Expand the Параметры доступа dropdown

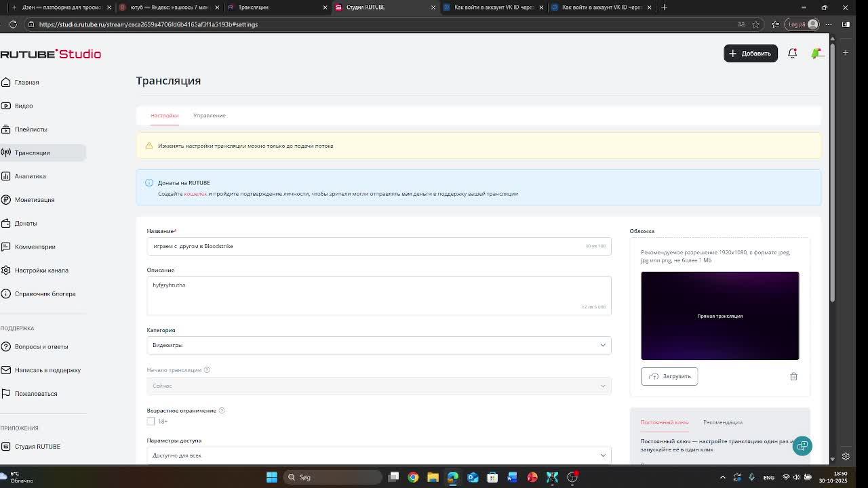tap(379, 455)
